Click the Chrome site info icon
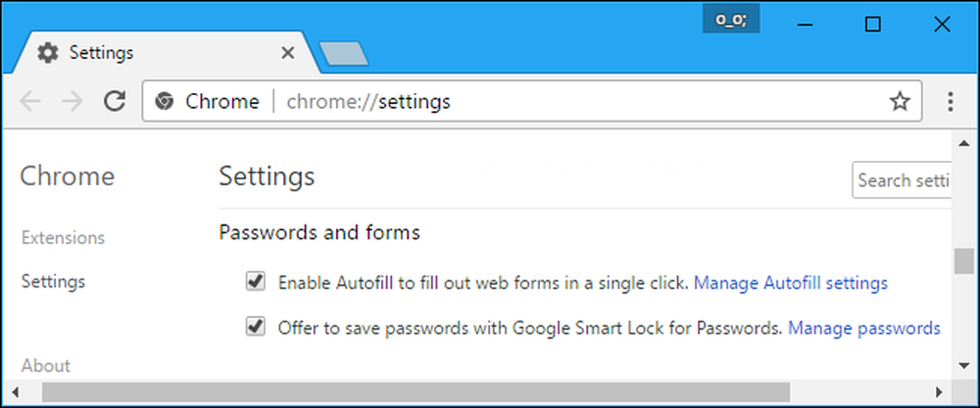This screenshot has width=980, height=408. coord(165,101)
